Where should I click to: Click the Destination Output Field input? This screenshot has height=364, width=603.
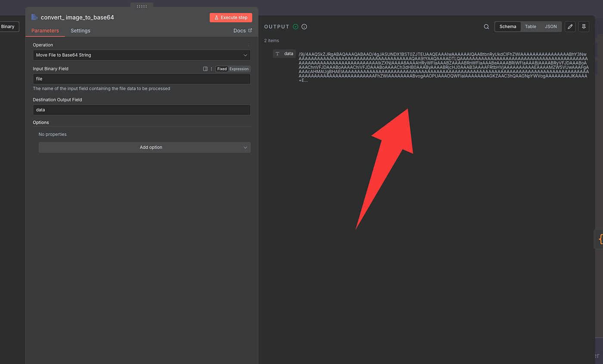coord(142,110)
